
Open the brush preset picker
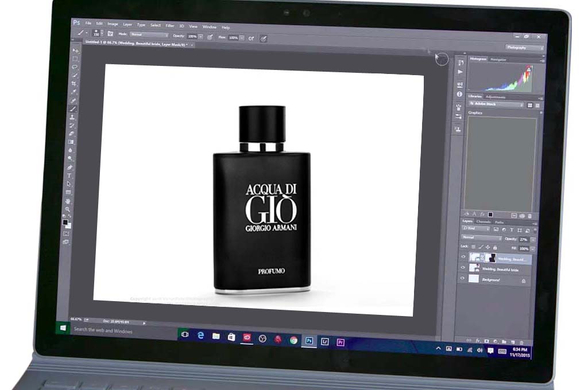coord(97,33)
